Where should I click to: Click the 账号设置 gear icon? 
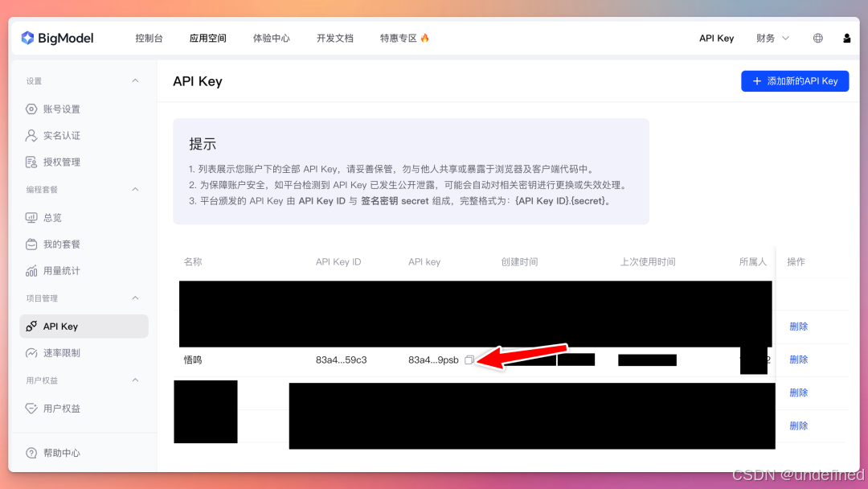click(x=31, y=109)
